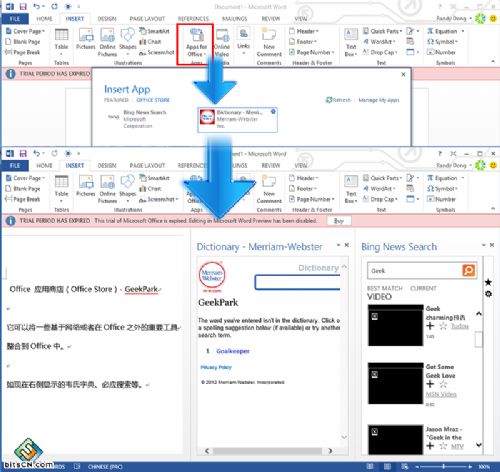The height and width of the screenshot is (472, 500).
Task: Click the Buy button in trial bar
Action: click(x=339, y=221)
